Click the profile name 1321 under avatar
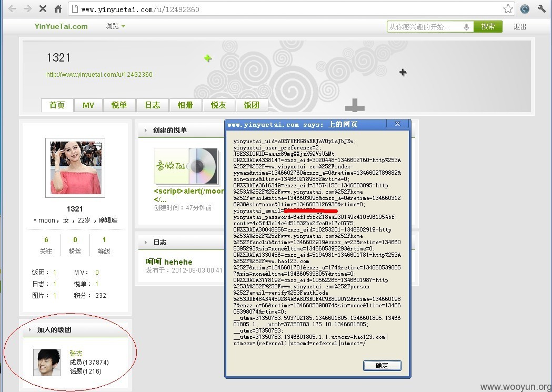 75,209
